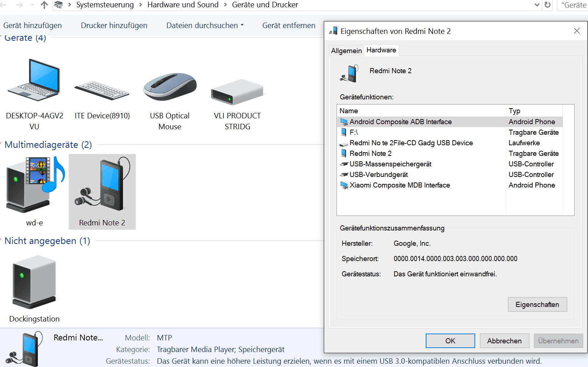Select the Dockingstation device icon

(x=34, y=282)
